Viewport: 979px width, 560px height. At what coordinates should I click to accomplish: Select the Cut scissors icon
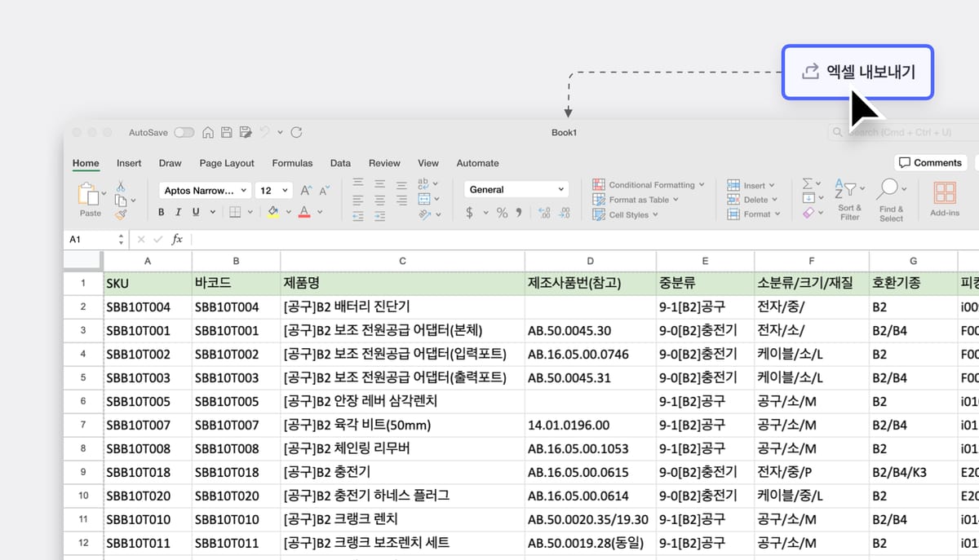[121, 186]
